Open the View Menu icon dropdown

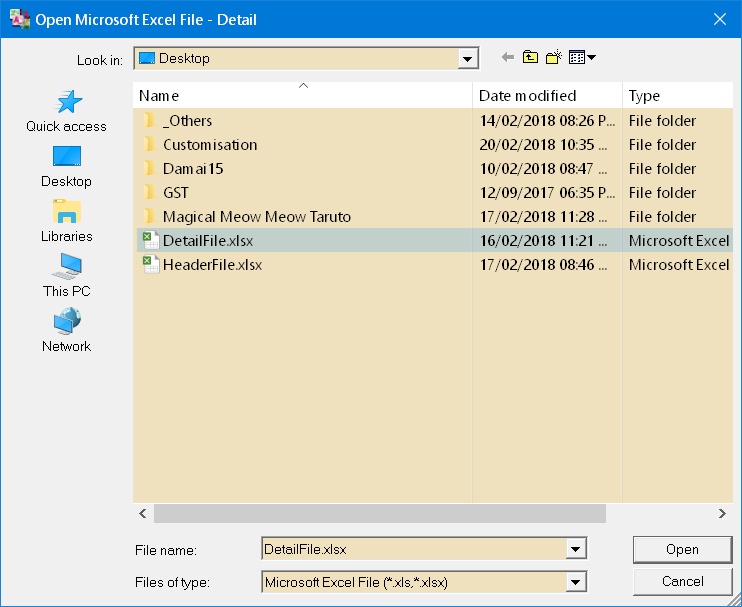(x=582, y=58)
